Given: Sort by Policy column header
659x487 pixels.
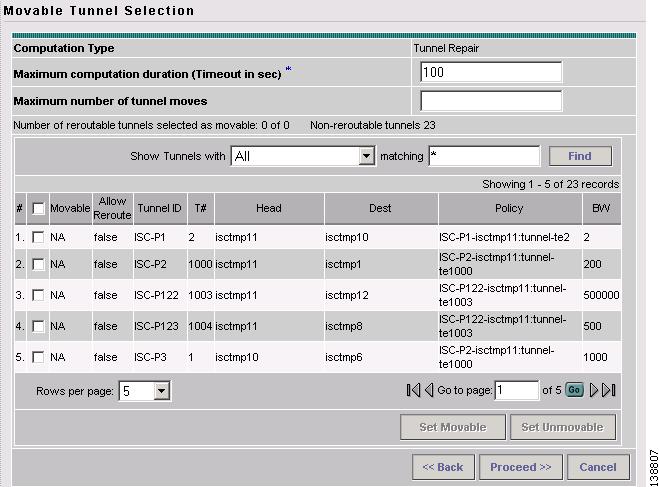Looking at the screenshot, I should [x=509, y=208].
